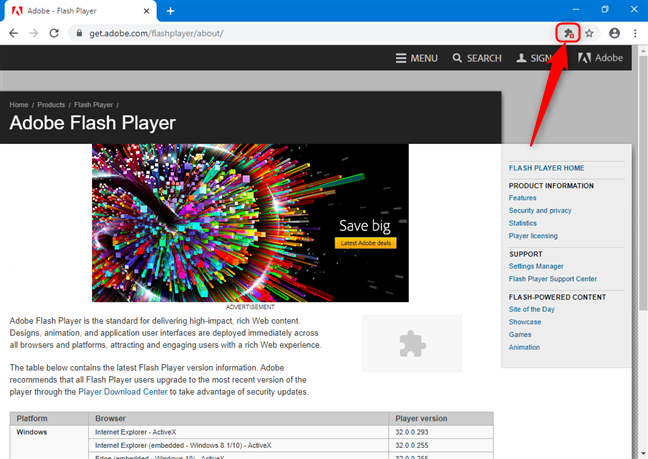Click the padlock site security icon
This screenshot has width=648, height=459.
click(x=79, y=33)
